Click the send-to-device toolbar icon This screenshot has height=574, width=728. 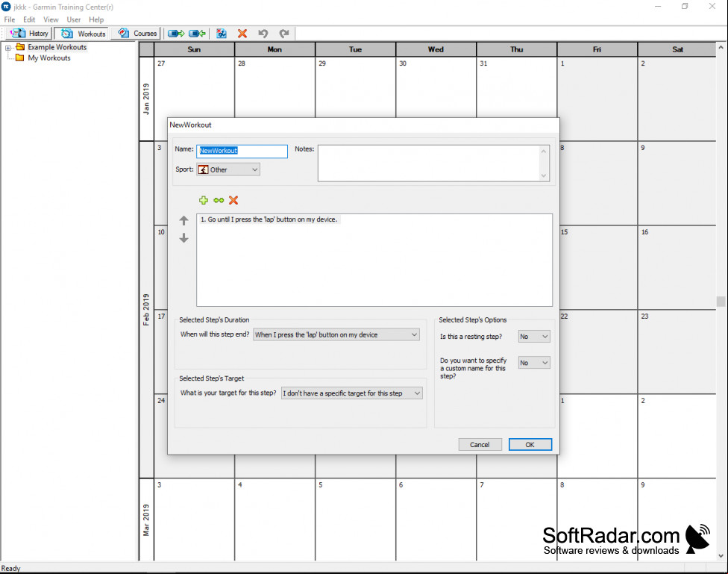tap(176, 34)
